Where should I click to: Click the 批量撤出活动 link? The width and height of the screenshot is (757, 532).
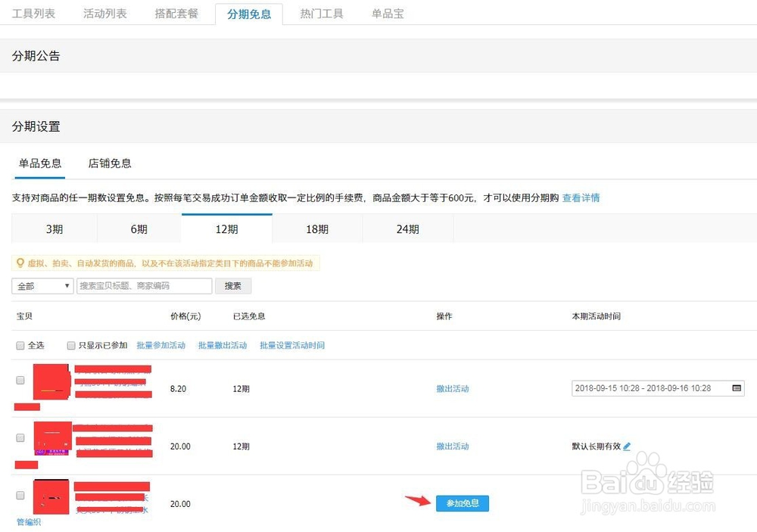222,345
